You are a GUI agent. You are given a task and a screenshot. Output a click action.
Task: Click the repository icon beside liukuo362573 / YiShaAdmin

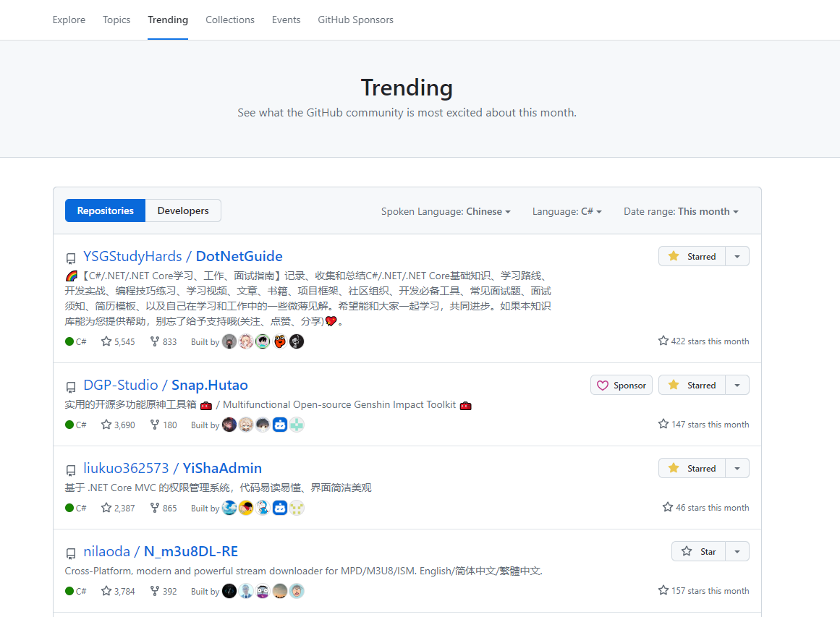(x=71, y=469)
